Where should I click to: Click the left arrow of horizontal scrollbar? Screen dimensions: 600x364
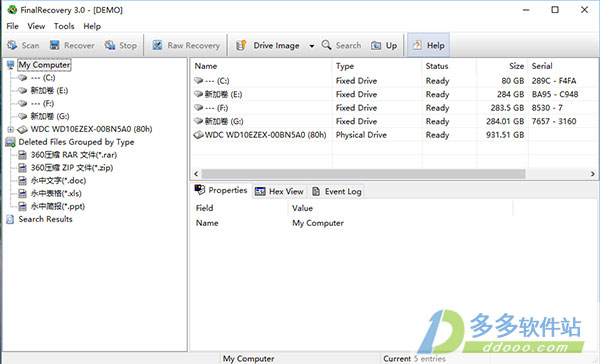point(196,174)
